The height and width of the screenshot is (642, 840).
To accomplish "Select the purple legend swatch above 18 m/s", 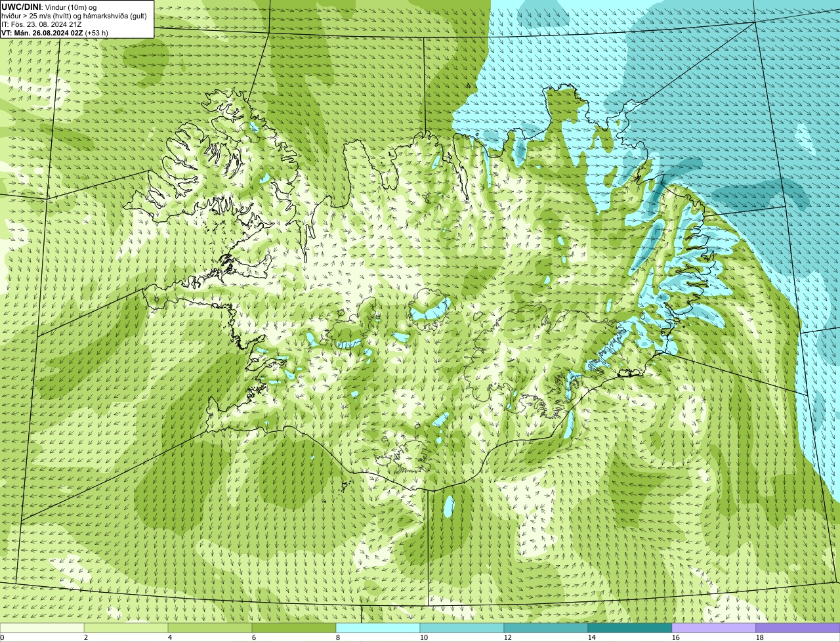I will 798,628.
